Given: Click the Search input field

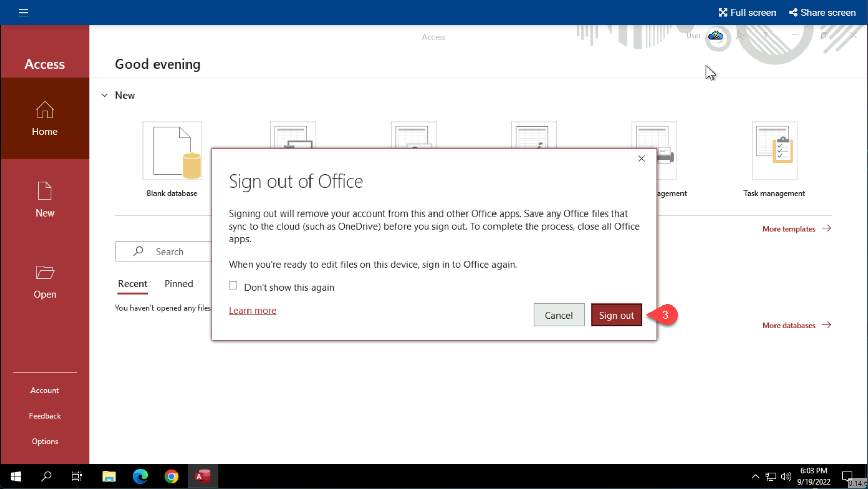Looking at the screenshot, I should point(164,252).
